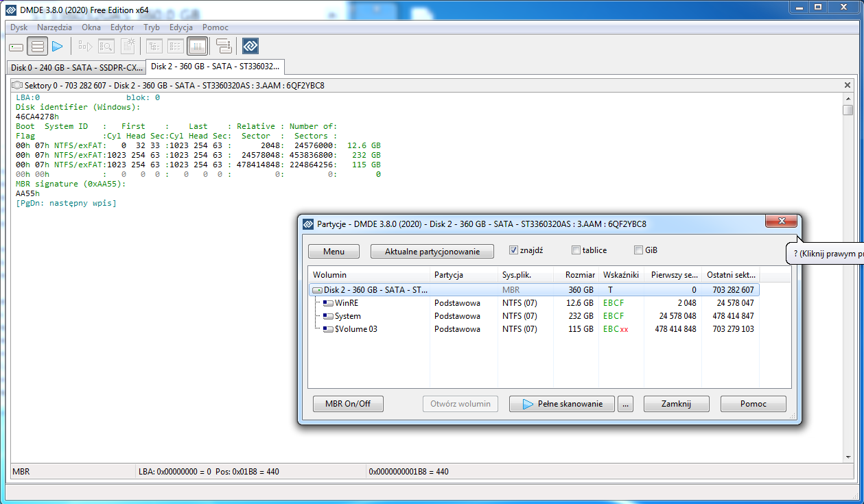Click the DMDE logo icon in toolbar
Screen dimensions: 864x504
pos(250,47)
